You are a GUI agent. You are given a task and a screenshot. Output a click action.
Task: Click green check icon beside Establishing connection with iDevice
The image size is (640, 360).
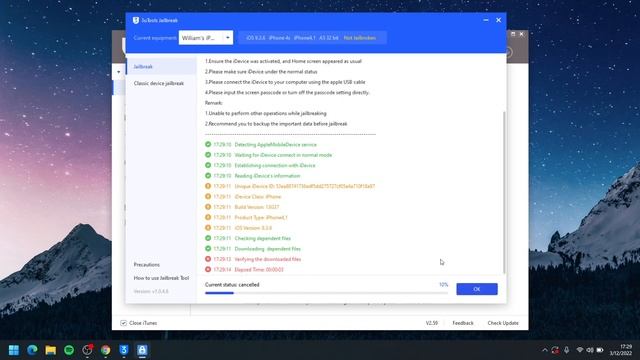pyautogui.click(x=208, y=165)
